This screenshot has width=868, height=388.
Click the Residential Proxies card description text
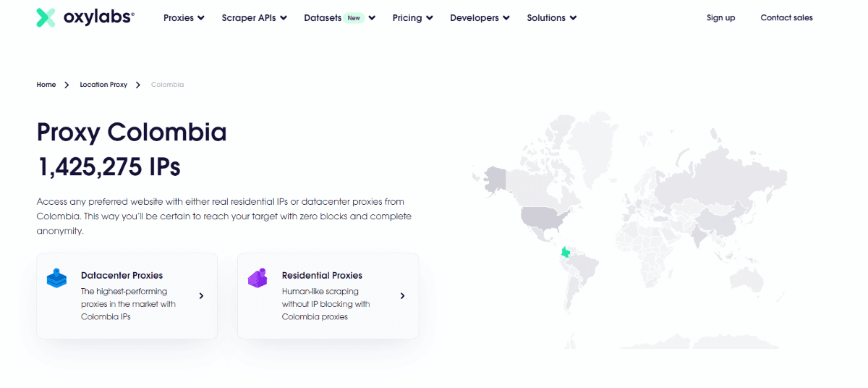[325, 304]
